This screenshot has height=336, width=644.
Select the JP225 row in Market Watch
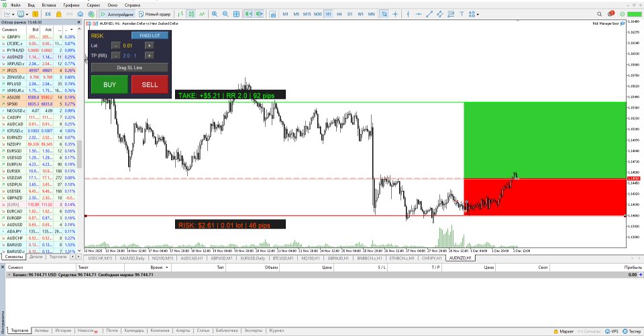pyautogui.click(x=39, y=70)
